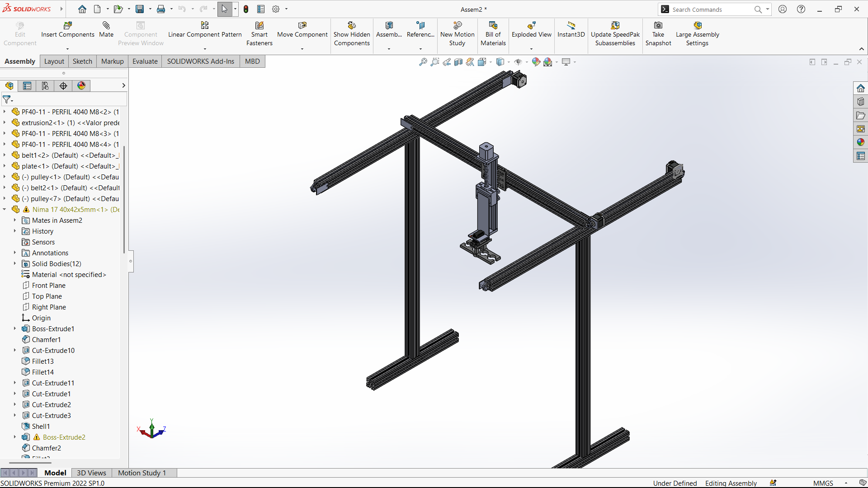Screen dimensions: 868x488
Task: Open the DimXpertManager tab
Action: [x=63, y=86]
